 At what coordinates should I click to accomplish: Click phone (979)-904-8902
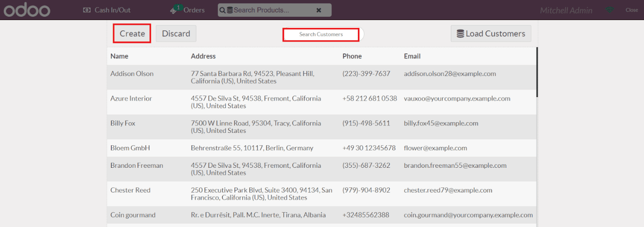(x=366, y=190)
